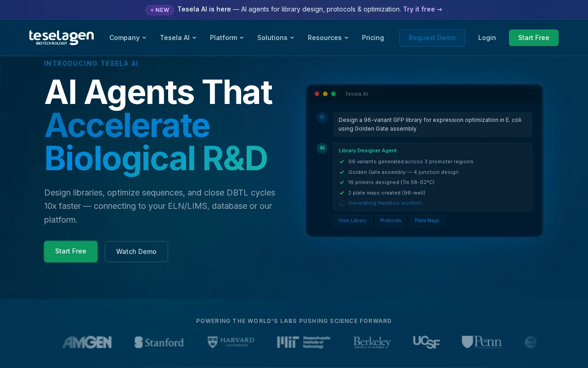The image size is (588, 368).
Task: Click the Watch Demo button
Action: point(136,252)
